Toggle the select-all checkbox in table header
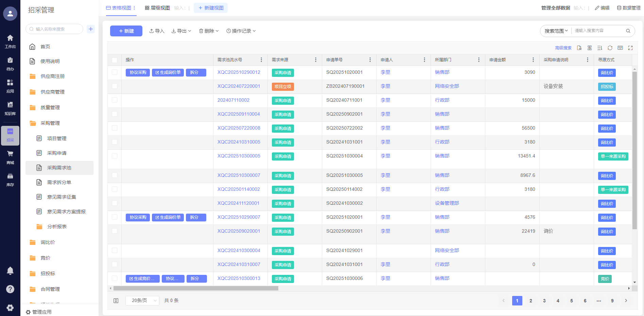Viewport: 644px width, 316px height. [x=115, y=60]
